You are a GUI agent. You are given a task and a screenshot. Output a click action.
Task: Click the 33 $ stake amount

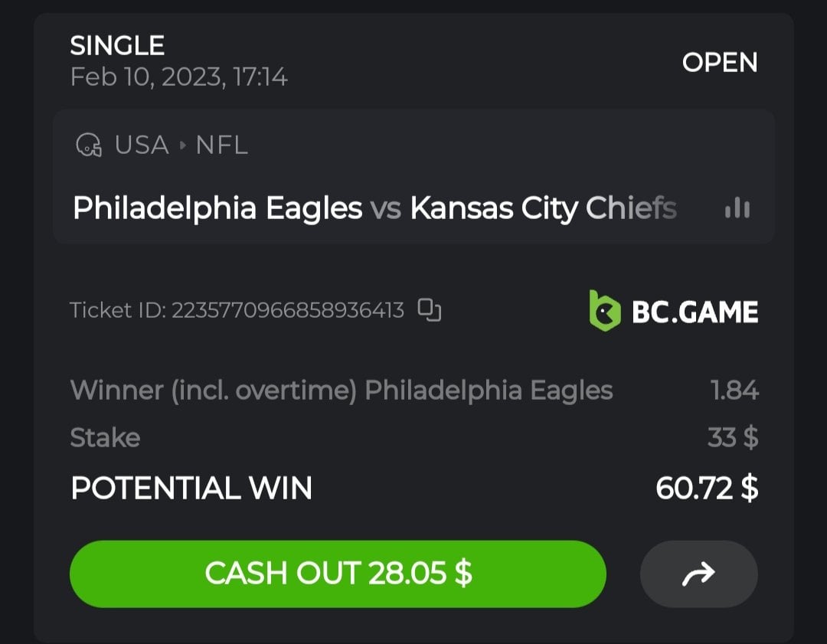733,438
